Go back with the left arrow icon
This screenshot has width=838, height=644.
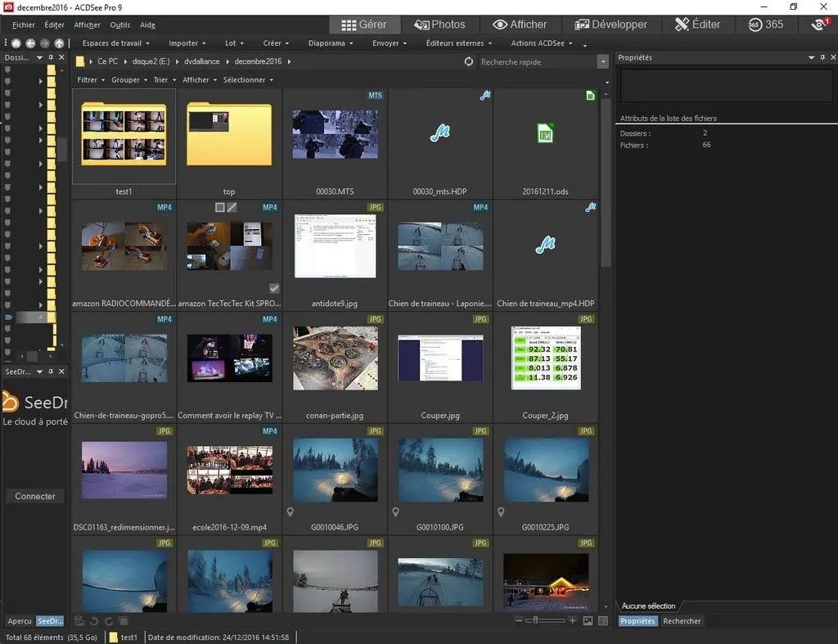[30, 43]
